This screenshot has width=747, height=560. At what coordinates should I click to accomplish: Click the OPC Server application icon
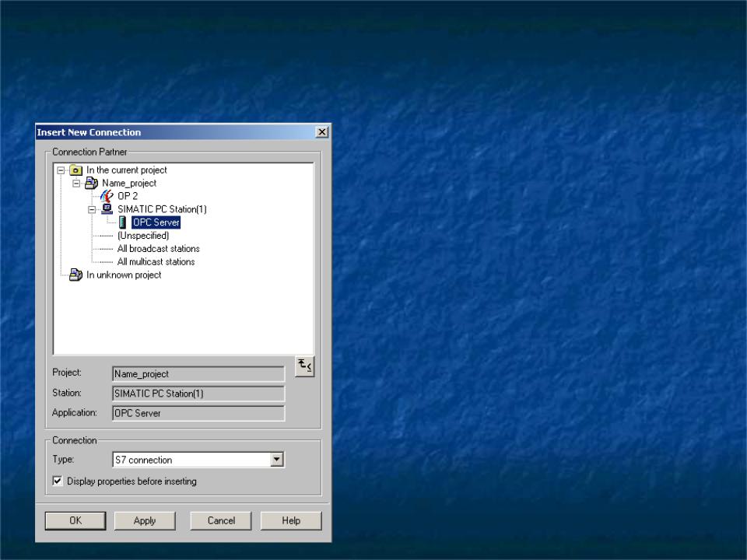[x=122, y=222]
